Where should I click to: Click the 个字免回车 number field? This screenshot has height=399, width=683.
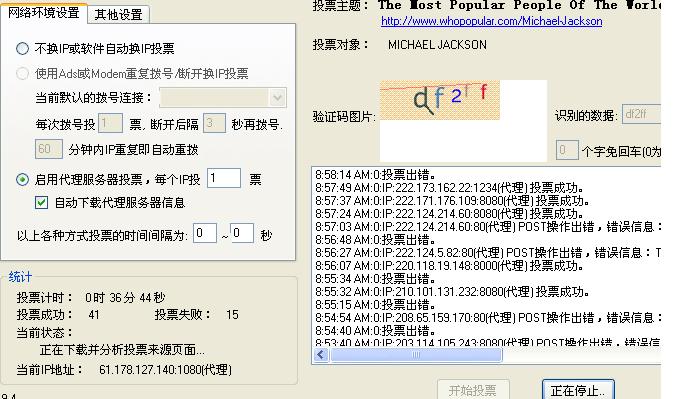click(x=567, y=150)
